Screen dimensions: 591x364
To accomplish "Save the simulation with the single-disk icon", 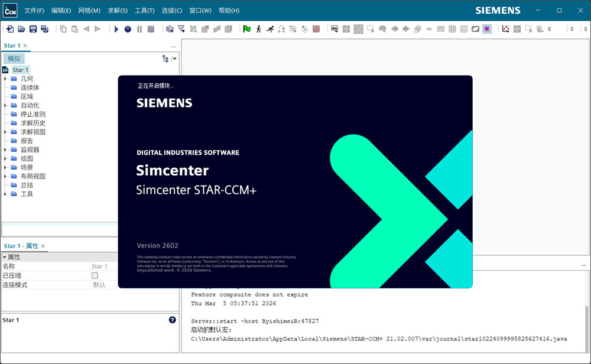I will click(33, 29).
